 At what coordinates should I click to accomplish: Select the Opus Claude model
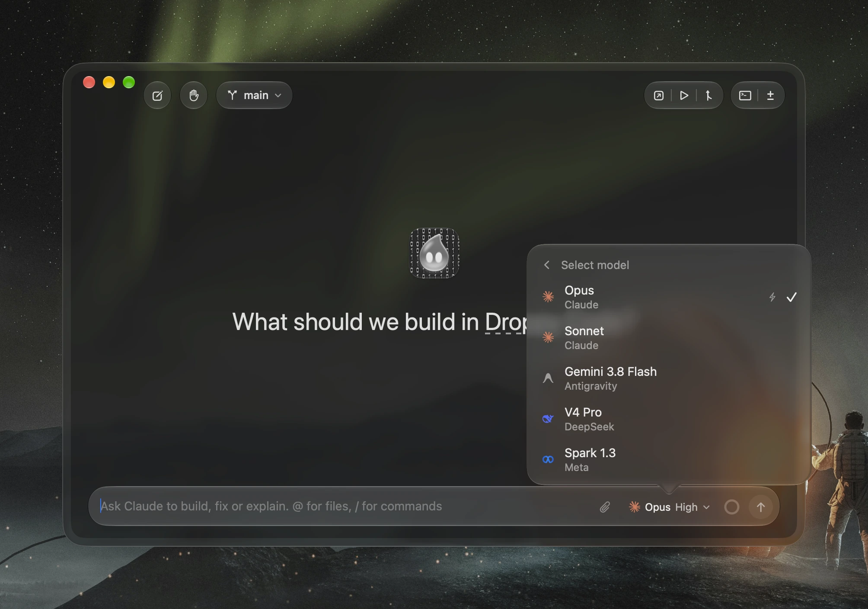[669, 297]
